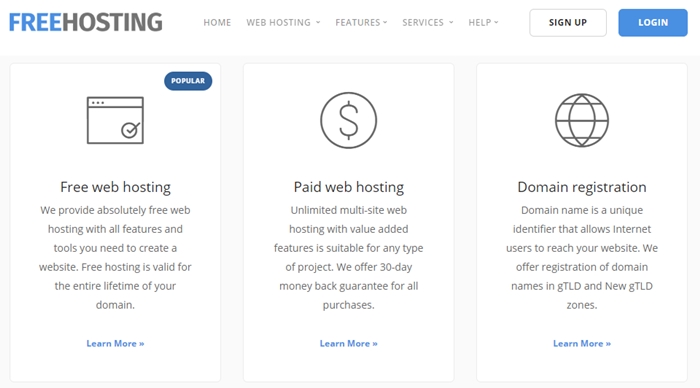Follow Learn More under Free web hosting
The width and height of the screenshot is (700, 388).
(x=115, y=343)
